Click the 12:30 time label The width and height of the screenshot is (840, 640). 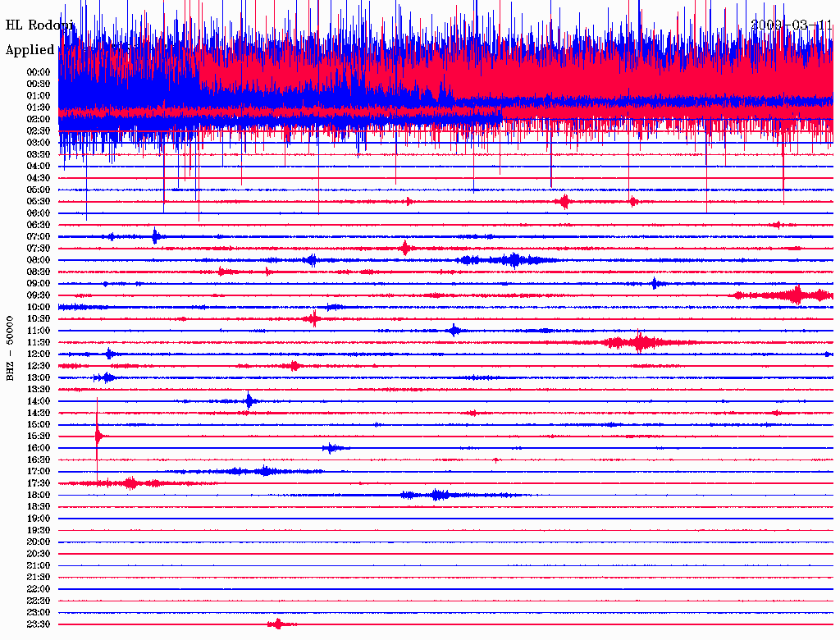point(38,366)
